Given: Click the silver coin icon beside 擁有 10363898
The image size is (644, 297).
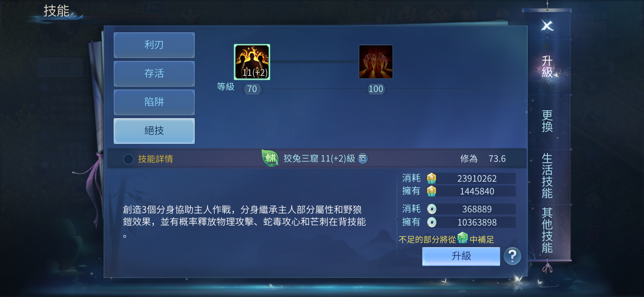Looking at the screenshot, I should point(432,222).
